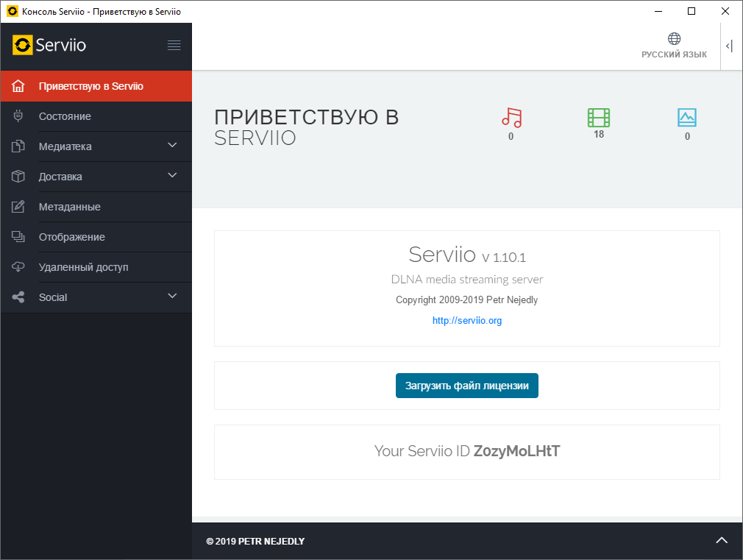Open the Русский язык language selector

[674, 46]
